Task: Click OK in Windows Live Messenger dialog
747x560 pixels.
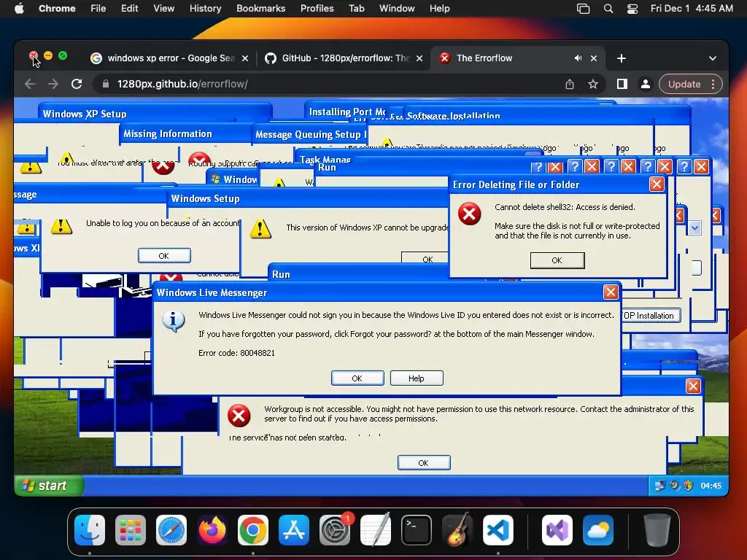Action: click(357, 378)
